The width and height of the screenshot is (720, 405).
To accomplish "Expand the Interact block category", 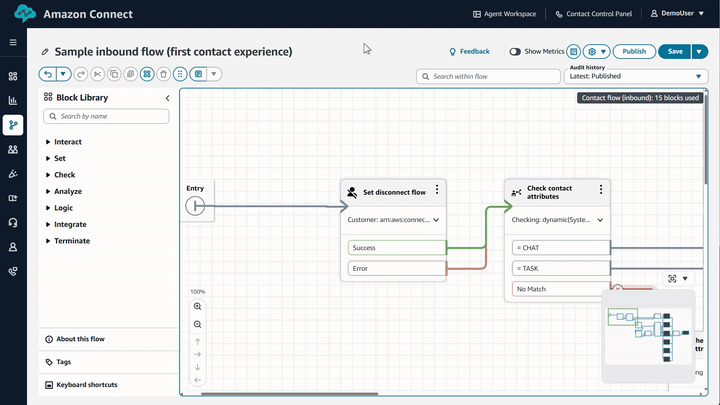I will (68, 142).
